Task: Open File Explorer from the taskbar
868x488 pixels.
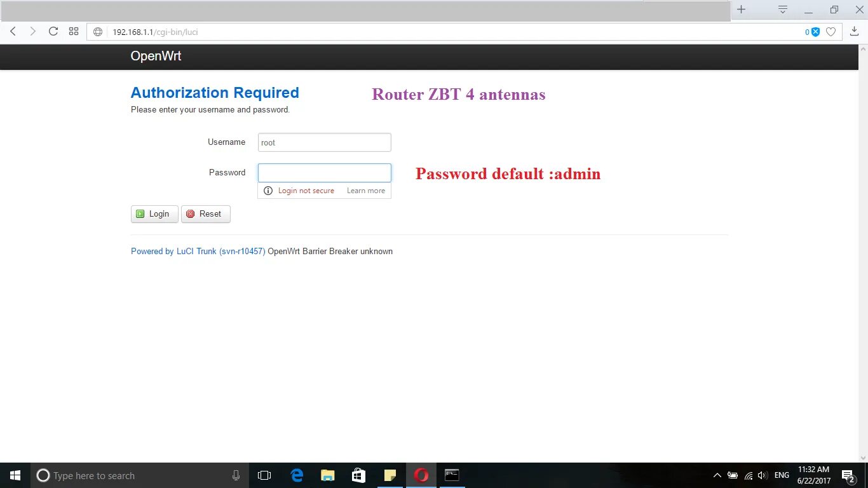Action: pos(327,475)
